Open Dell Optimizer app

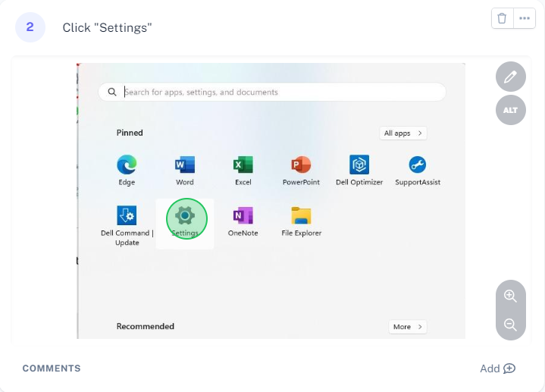(359, 170)
